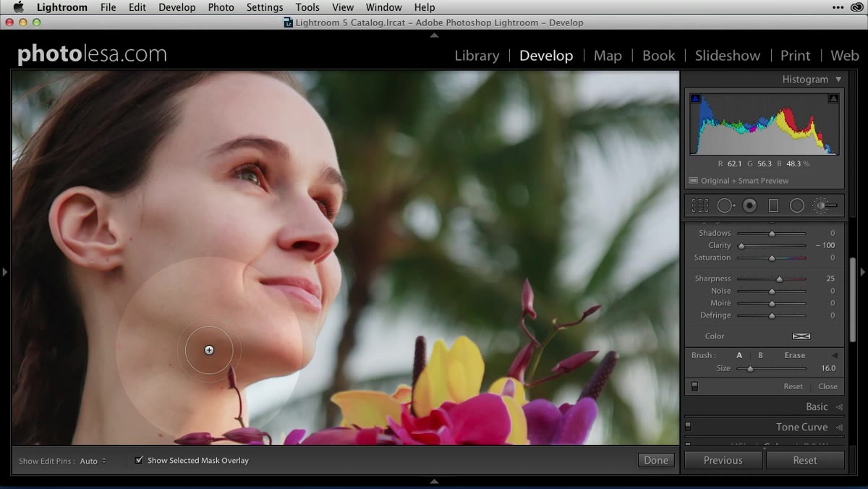This screenshot has width=868, height=489.
Task: Click the Sharpness slider handle
Action: click(x=780, y=278)
